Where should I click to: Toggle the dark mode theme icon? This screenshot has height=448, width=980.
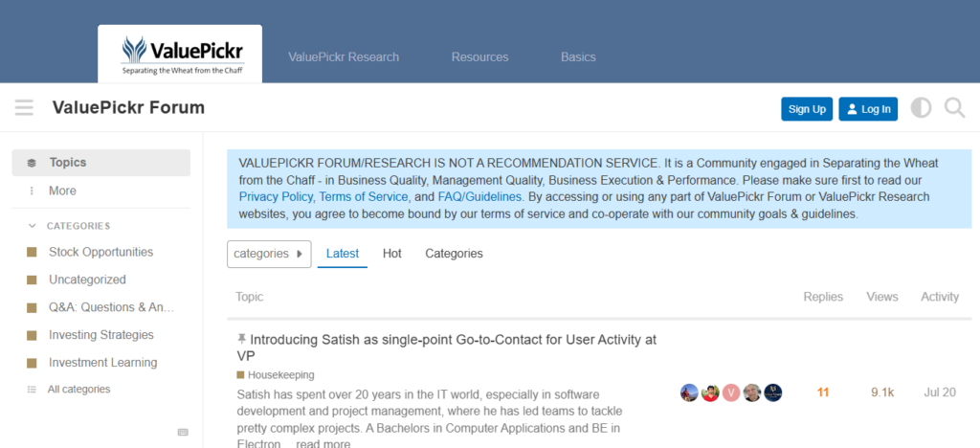tap(921, 108)
